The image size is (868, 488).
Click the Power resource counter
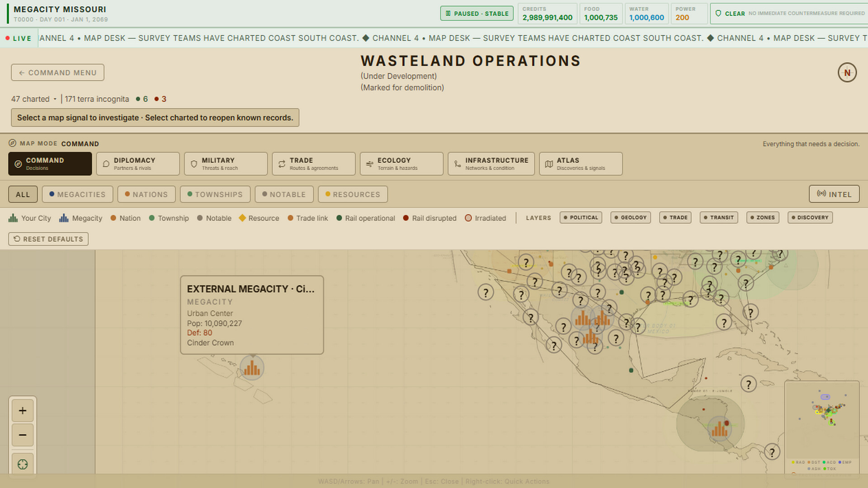pos(689,14)
